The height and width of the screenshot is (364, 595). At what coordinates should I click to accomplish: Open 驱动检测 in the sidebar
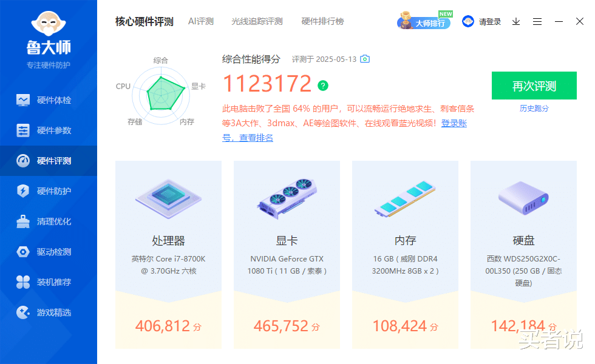pos(49,252)
